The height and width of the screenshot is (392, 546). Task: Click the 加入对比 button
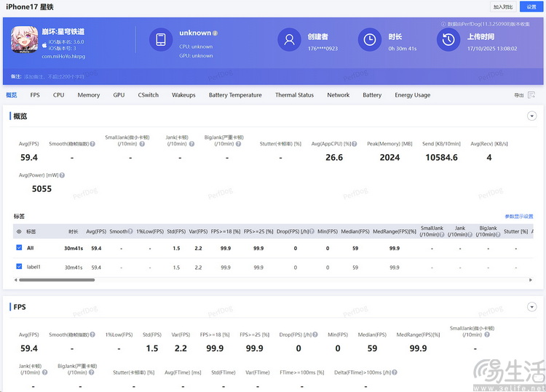pos(503,7)
